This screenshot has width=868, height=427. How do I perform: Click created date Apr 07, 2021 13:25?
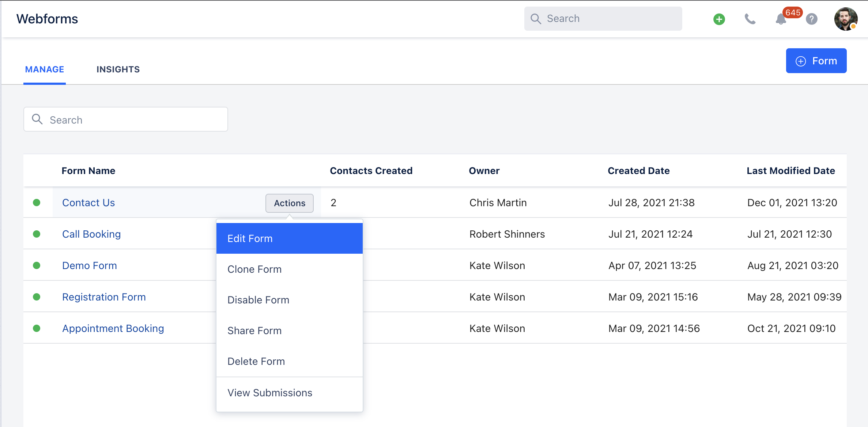[652, 265]
